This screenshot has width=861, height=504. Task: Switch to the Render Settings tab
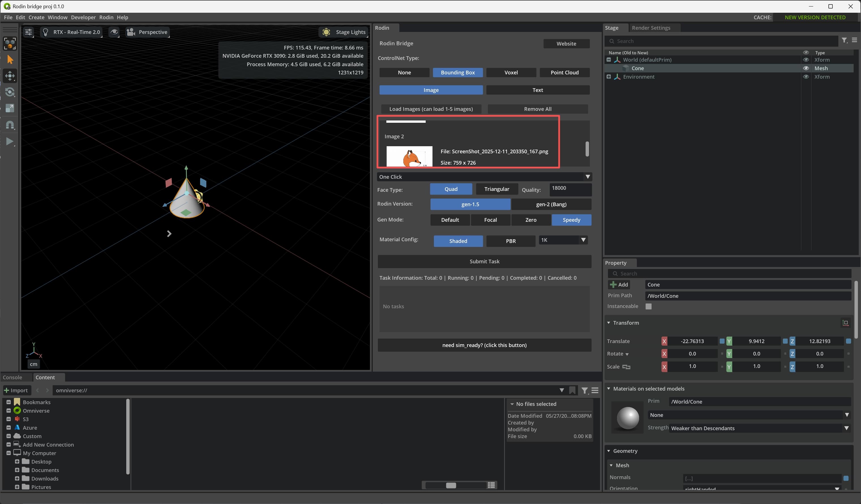(x=651, y=28)
